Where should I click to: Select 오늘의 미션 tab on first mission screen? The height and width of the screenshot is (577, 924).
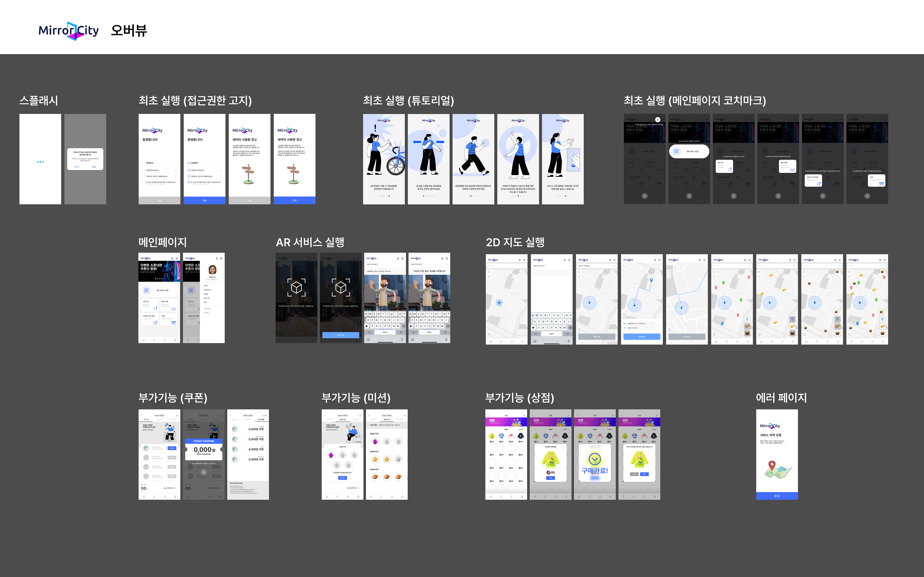[342, 420]
